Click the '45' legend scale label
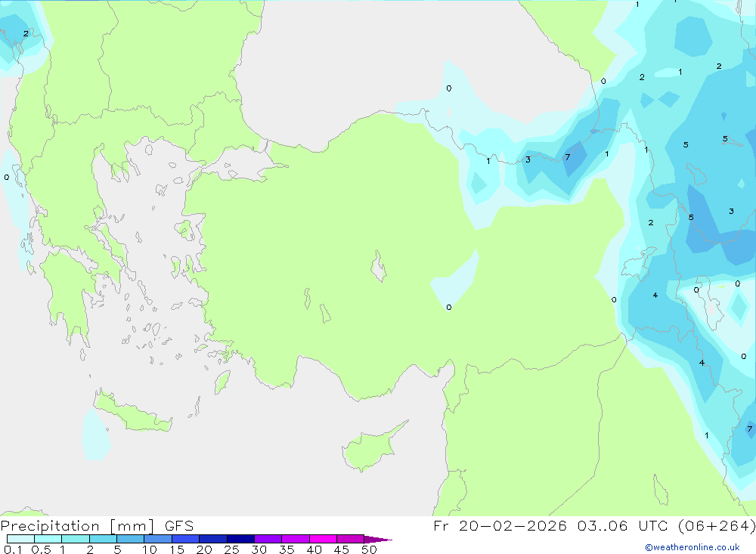This screenshot has height=554, width=756. point(342,549)
